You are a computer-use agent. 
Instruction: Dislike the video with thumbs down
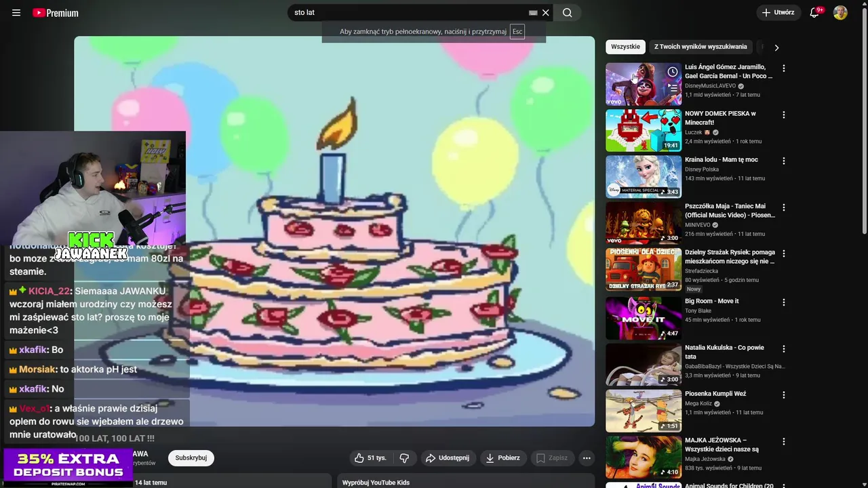[x=404, y=458]
